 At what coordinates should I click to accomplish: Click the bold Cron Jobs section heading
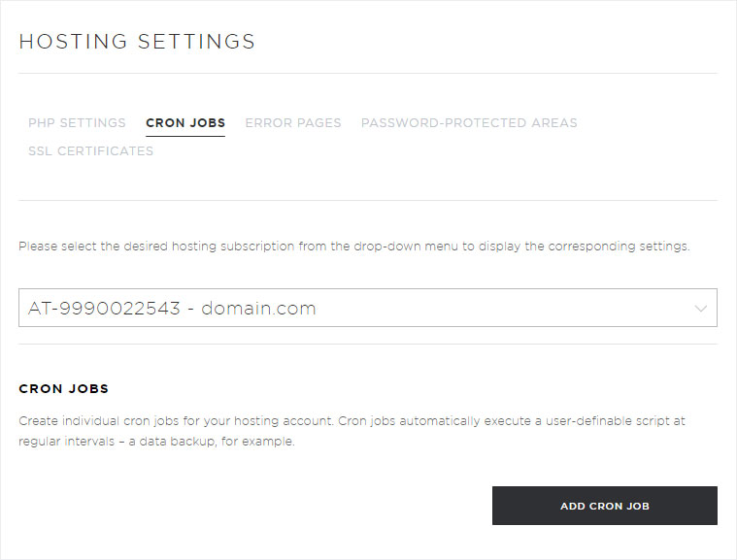(x=64, y=388)
